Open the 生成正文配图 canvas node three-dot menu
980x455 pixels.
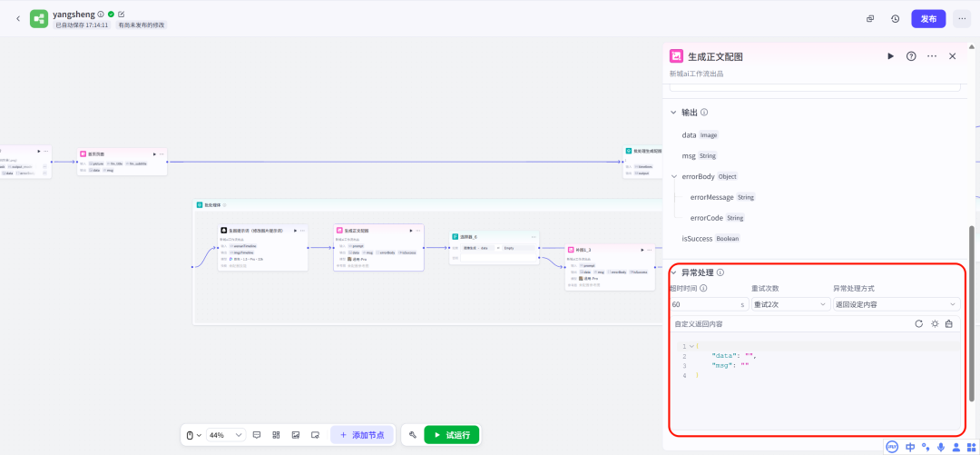coord(418,231)
